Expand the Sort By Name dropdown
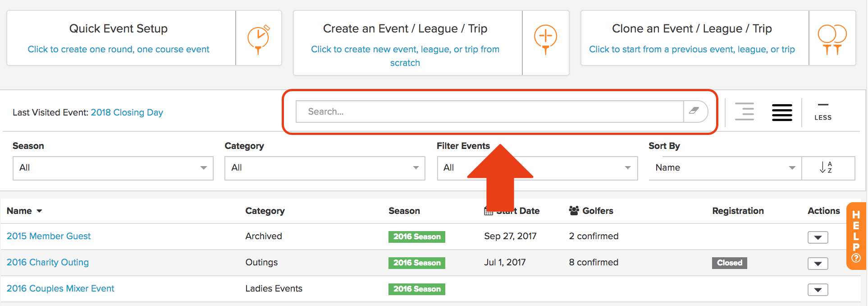The image size is (868, 306). [x=725, y=168]
